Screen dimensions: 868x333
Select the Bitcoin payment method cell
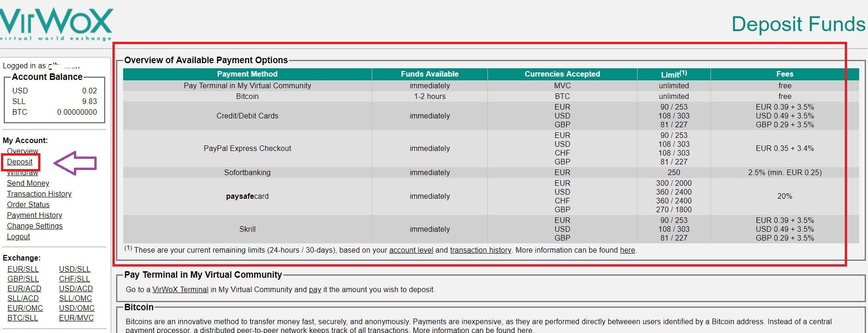coord(247,96)
